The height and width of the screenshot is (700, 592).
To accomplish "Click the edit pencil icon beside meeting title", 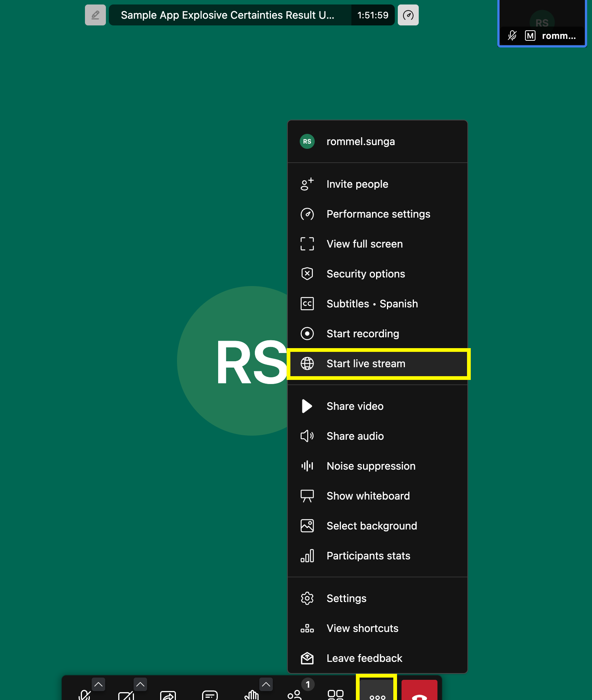I will pos(95,15).
